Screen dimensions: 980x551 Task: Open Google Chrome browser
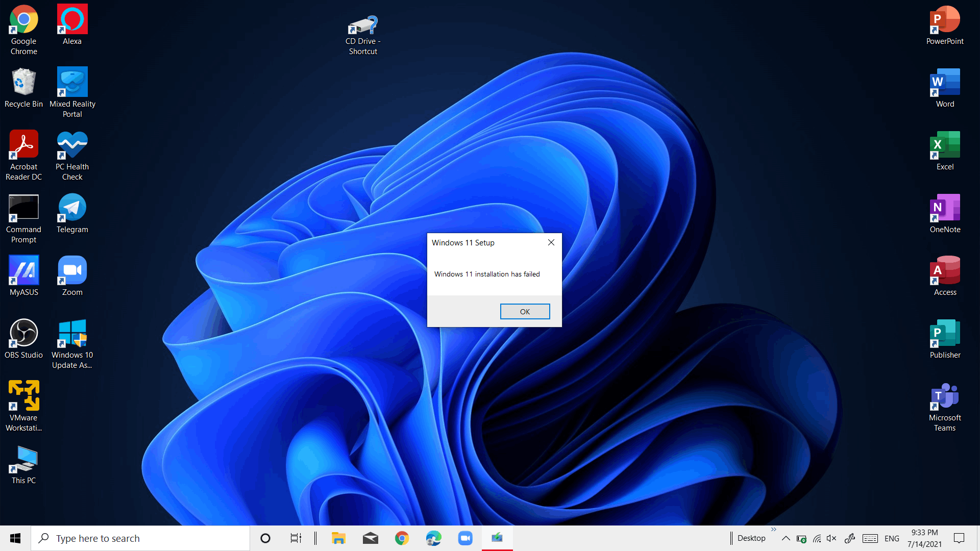pyautogui.click(x=23, y=20)
